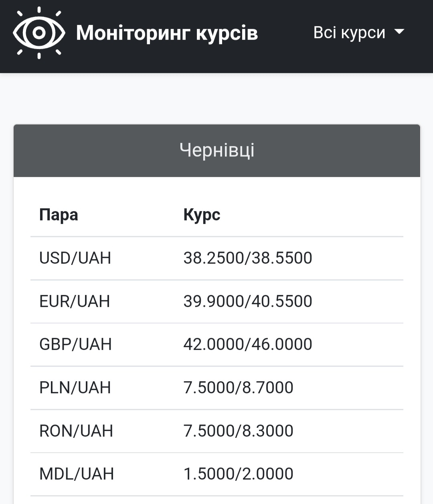
Task: Open the Всі курси dropdown menu
Action: [x=349, y=33]
